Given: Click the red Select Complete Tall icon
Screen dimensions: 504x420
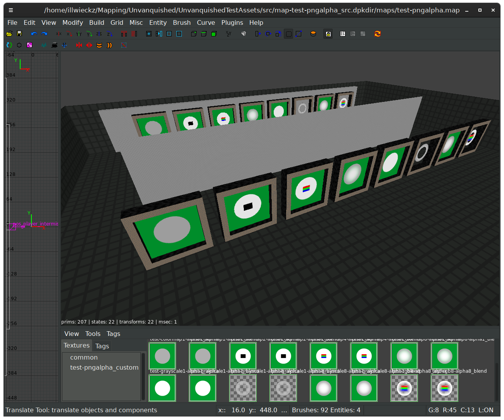Looking at the screenshot, I should (124, 34).
